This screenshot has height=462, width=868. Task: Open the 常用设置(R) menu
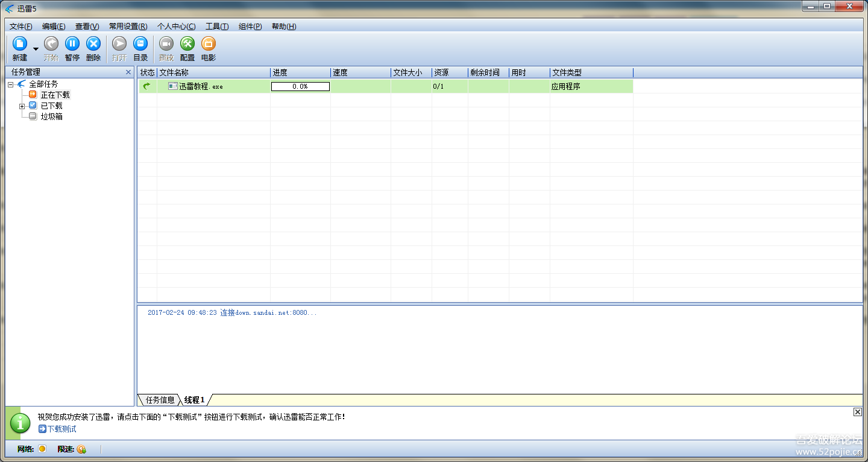(x=128, y=27)
